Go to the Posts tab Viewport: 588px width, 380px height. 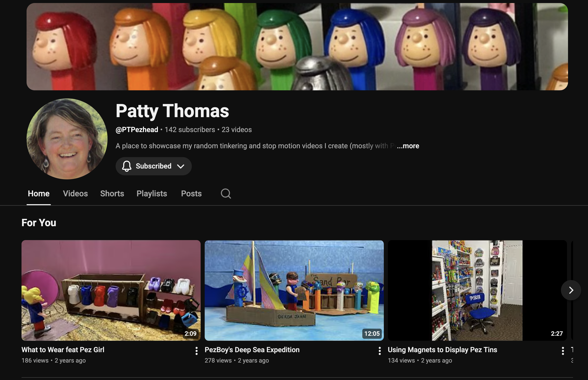[x=191, y=194]
